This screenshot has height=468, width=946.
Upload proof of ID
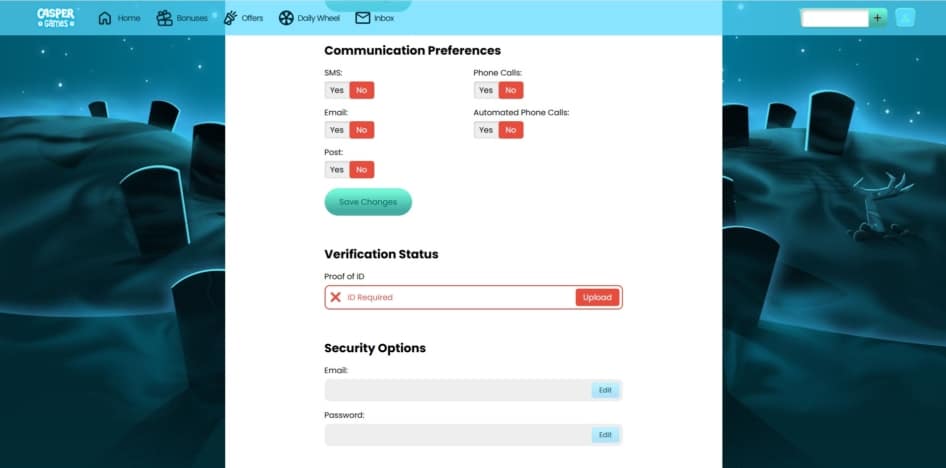(x=597, y=297)
